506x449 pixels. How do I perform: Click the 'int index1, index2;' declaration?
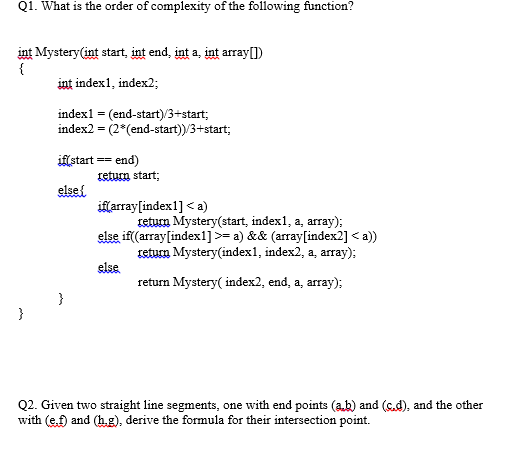(108, 83)
